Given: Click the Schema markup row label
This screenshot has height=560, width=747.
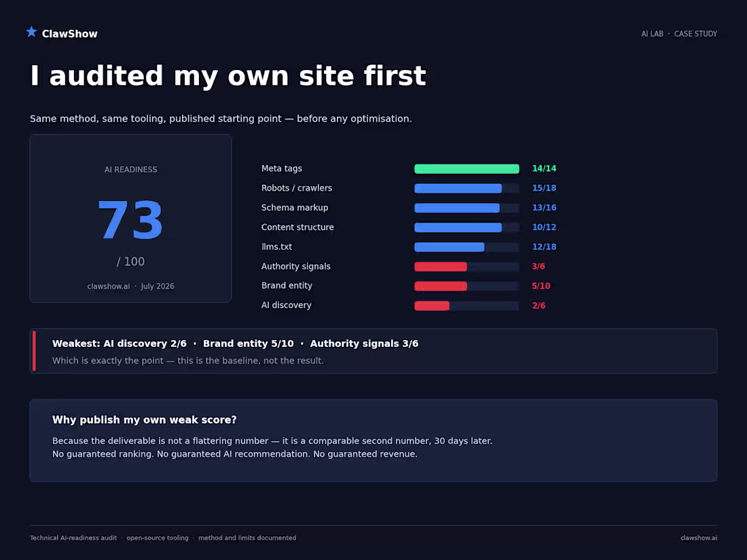Looking at the screenshot, I should (x=295, y=208).
